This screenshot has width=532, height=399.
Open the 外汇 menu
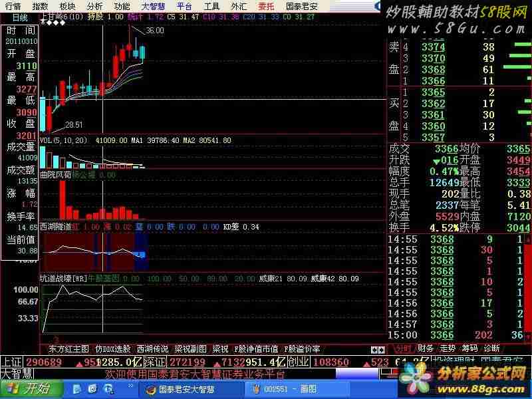tap(239, 6)
